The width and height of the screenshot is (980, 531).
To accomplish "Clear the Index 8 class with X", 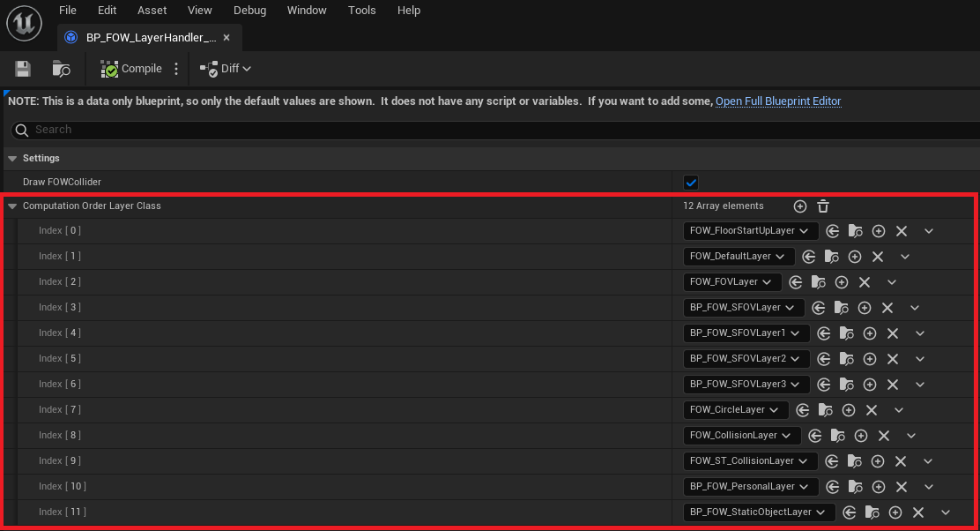I will pos(884,437).
